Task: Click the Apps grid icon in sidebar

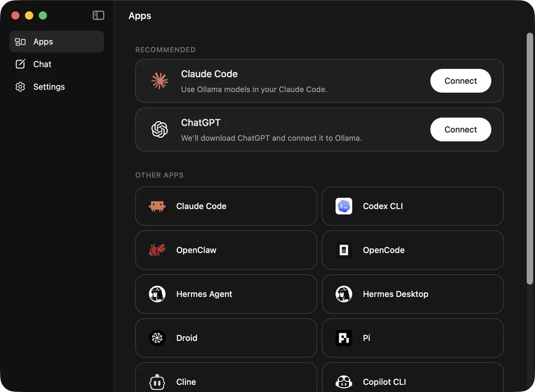Action: pos(20,42)
